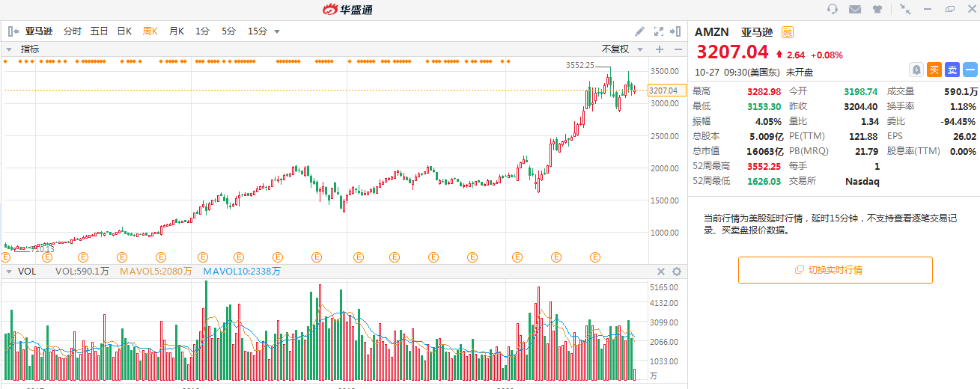Open the pencil drawing tool
Screen dimensions: 980x389
click(x=639, y=31)
